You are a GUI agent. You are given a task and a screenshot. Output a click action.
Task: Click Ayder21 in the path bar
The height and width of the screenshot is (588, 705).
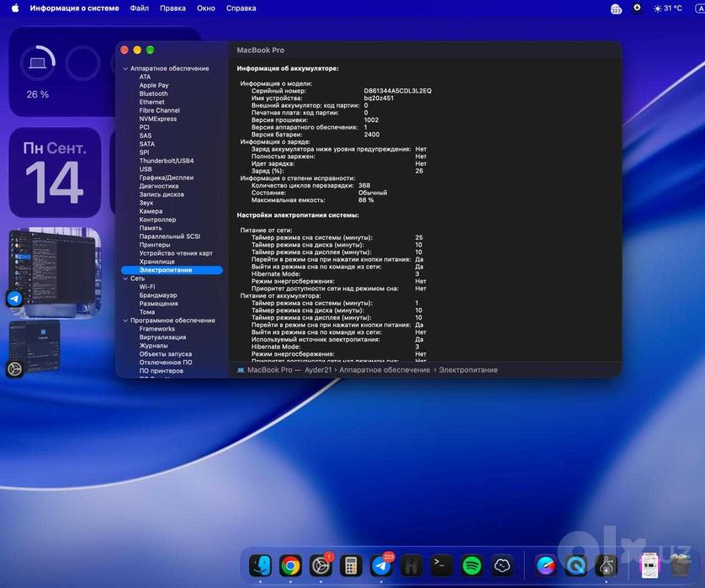tap(318, 370)
